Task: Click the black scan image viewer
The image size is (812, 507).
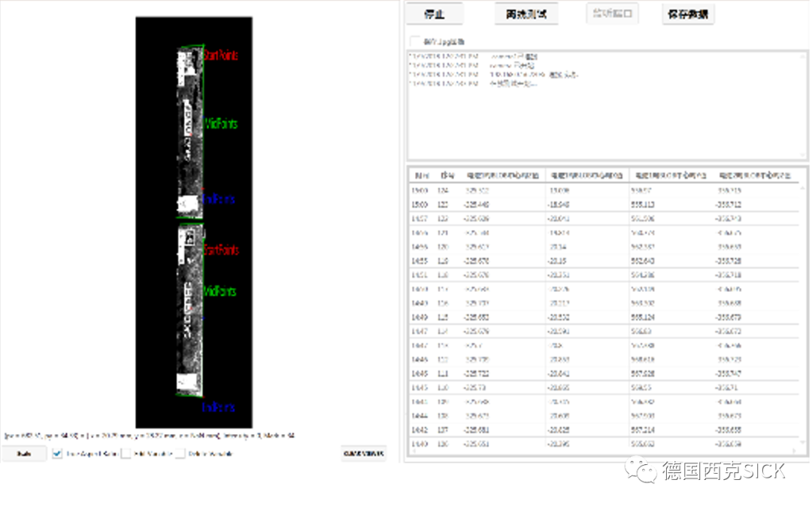Action: pos(194,222)
